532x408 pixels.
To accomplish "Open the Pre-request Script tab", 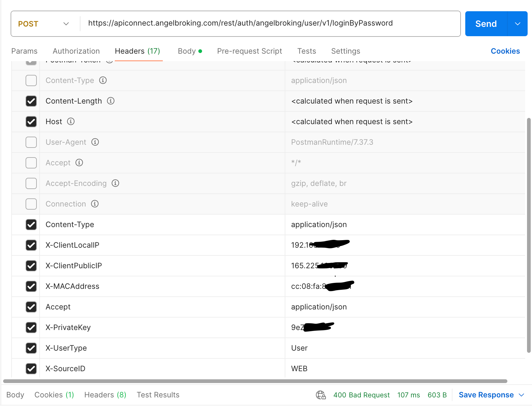I will click(249, 51).
